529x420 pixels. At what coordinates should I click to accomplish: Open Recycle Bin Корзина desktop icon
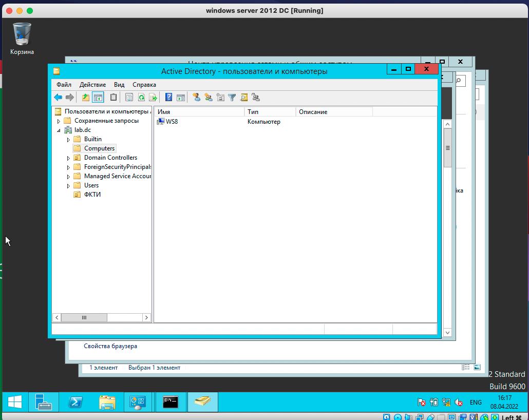click(22, 39)
